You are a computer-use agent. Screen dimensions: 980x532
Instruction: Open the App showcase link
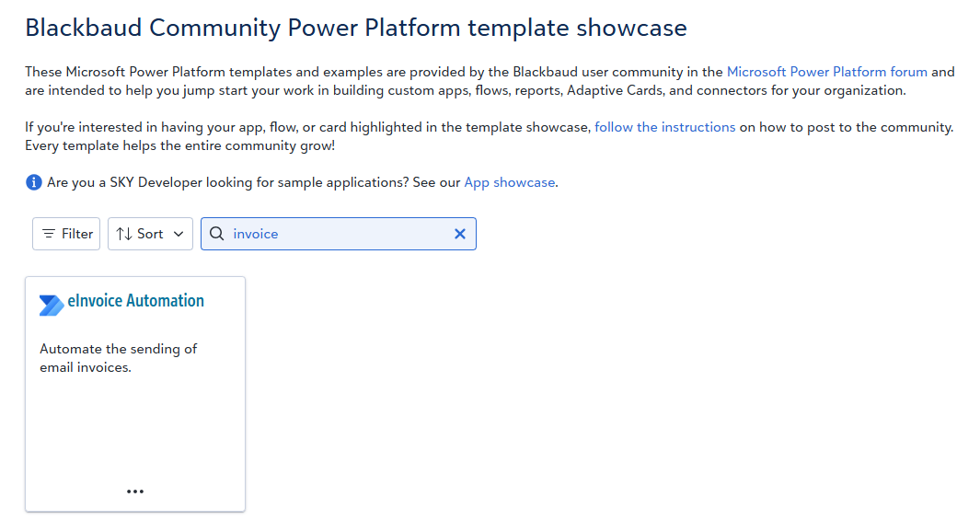click(x=510, y=182)
